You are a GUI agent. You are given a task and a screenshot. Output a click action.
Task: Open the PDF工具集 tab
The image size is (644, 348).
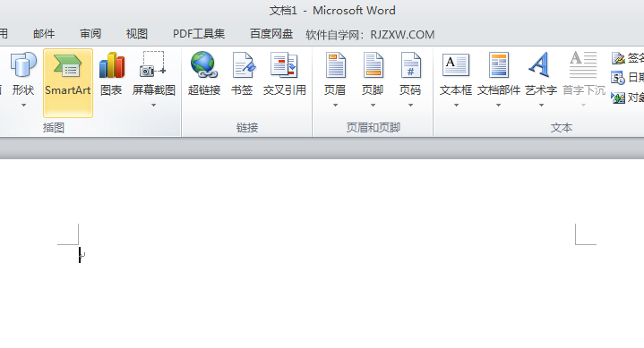(x=199, y=34)
